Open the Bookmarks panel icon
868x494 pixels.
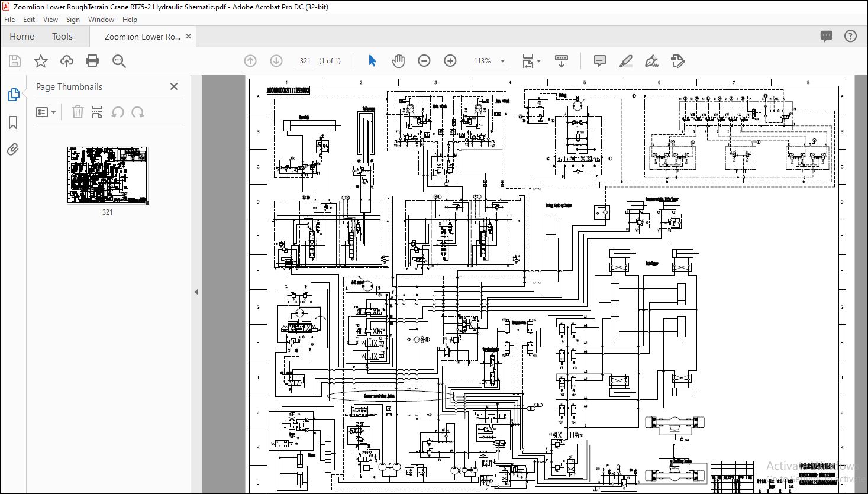coord(13,122)
